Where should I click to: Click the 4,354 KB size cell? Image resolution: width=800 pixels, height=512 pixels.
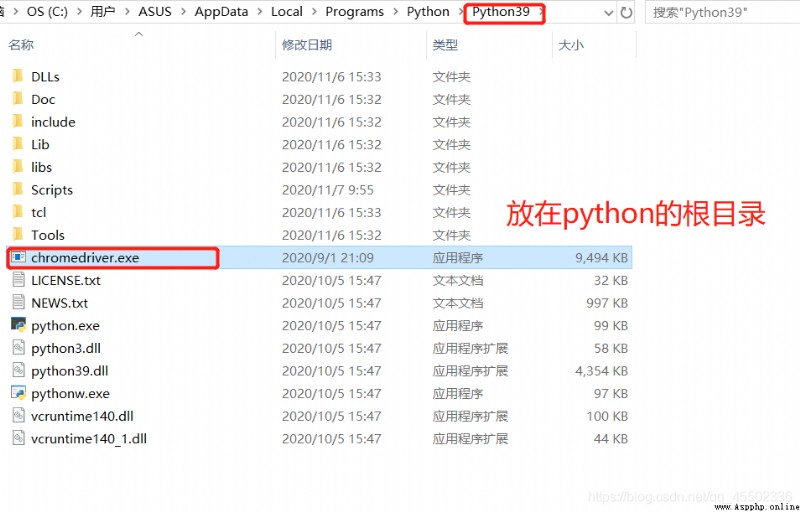pyautogui.click(x=602, y=371)
